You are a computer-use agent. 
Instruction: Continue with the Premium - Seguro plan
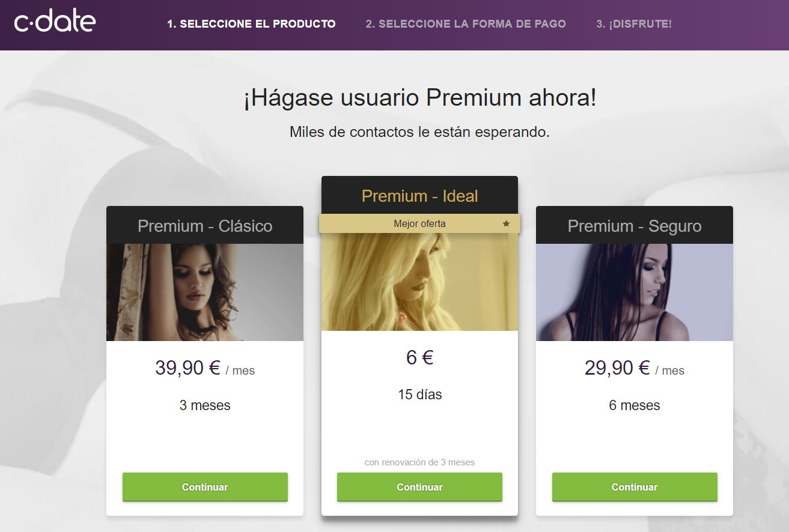pyautogui.click(x=635, y=487)
